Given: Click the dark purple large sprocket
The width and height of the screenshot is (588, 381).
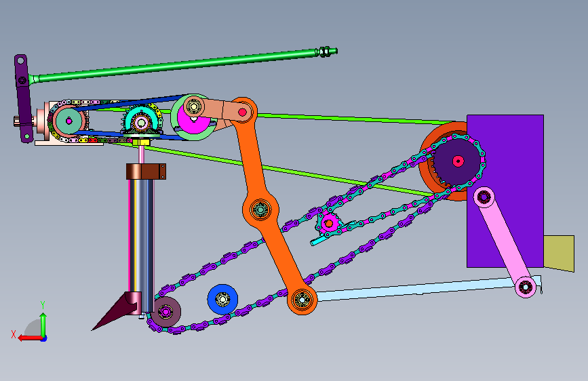Looking at the screenshot, I should pos(458,161).
